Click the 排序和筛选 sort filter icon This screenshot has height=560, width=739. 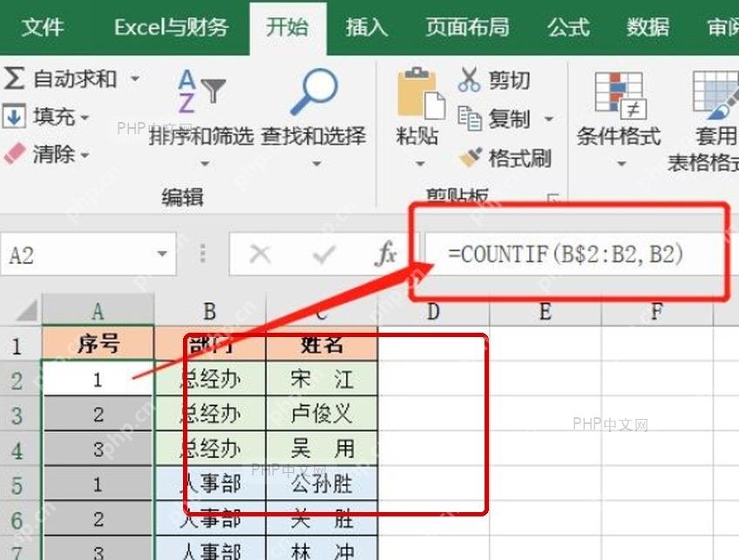[201, 91]
